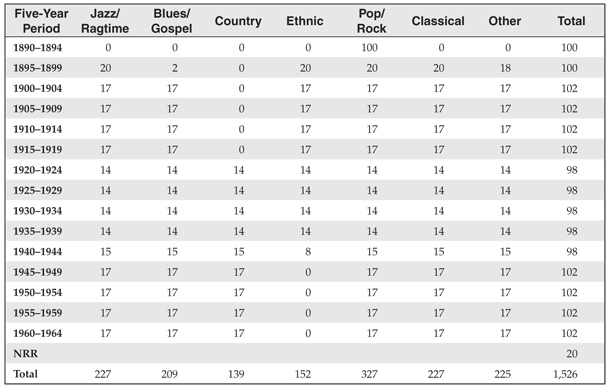Select the Country column header
The image size is (610, 389).
238,21
